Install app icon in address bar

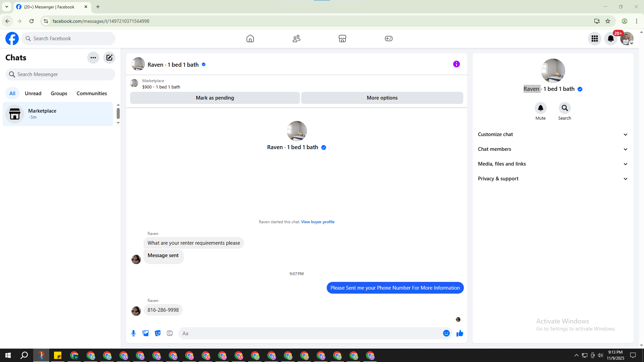pos(597,21)
